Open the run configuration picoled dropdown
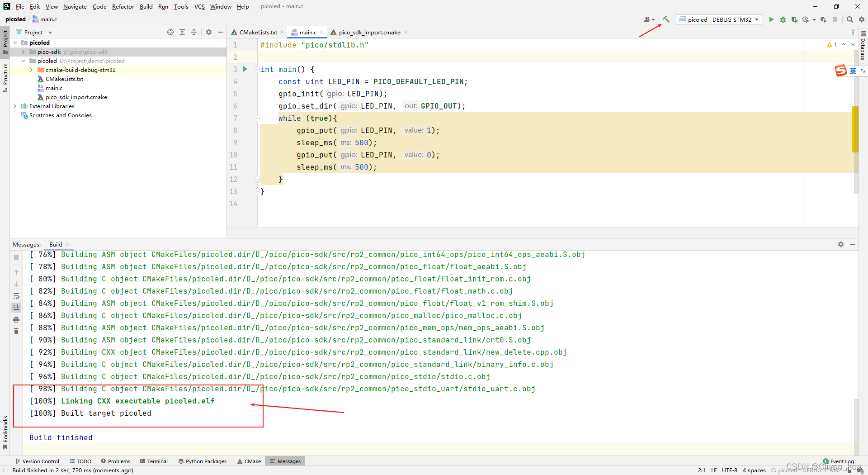 point(719,19)
